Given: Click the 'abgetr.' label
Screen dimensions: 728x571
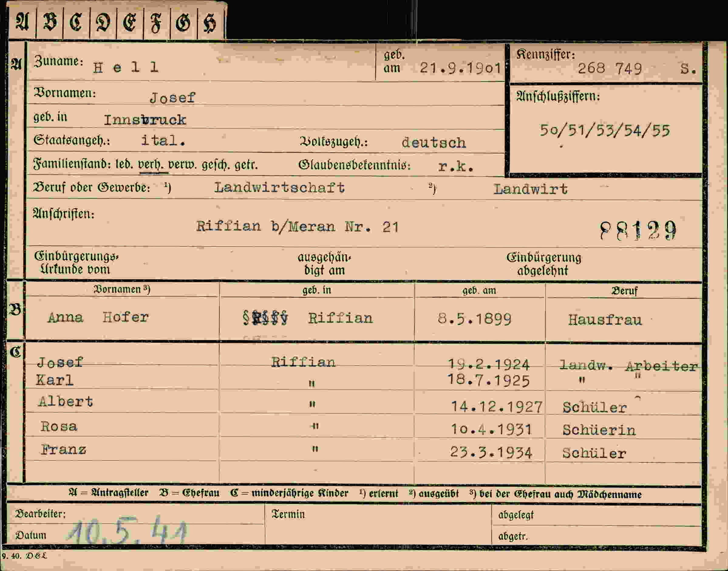Looking at the screenshot, I should point(513,536).
